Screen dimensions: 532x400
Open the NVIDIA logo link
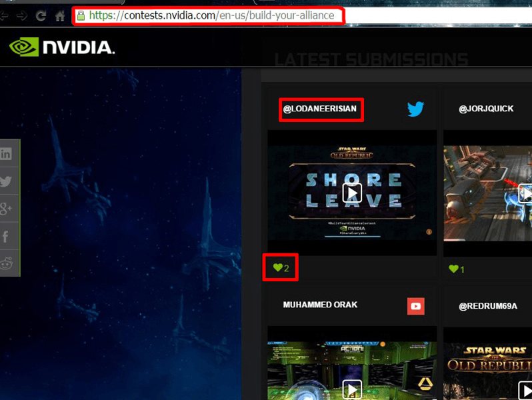tap(62, 47)
